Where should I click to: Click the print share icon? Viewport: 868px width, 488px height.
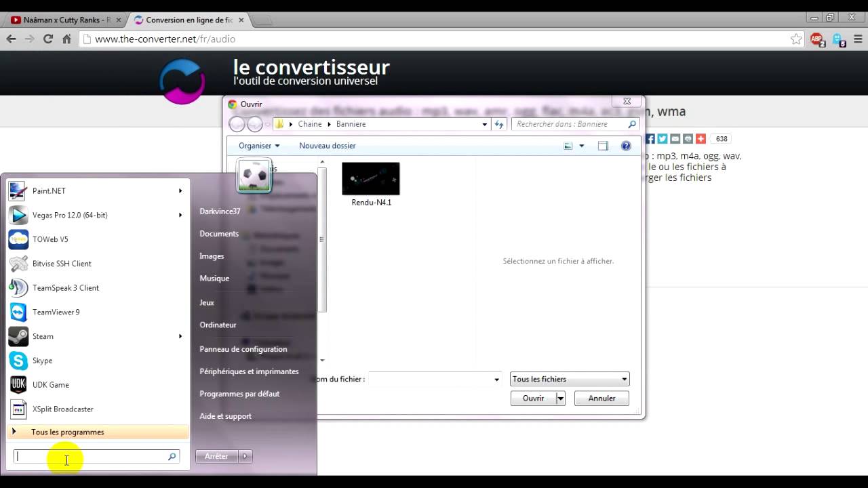click(688, 139)
